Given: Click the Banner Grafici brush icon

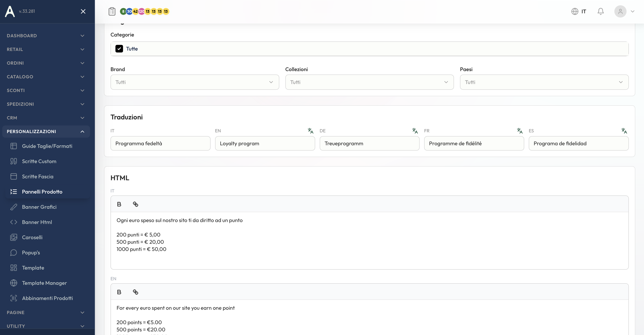Looking at the screenshot, I should point(14,207).
